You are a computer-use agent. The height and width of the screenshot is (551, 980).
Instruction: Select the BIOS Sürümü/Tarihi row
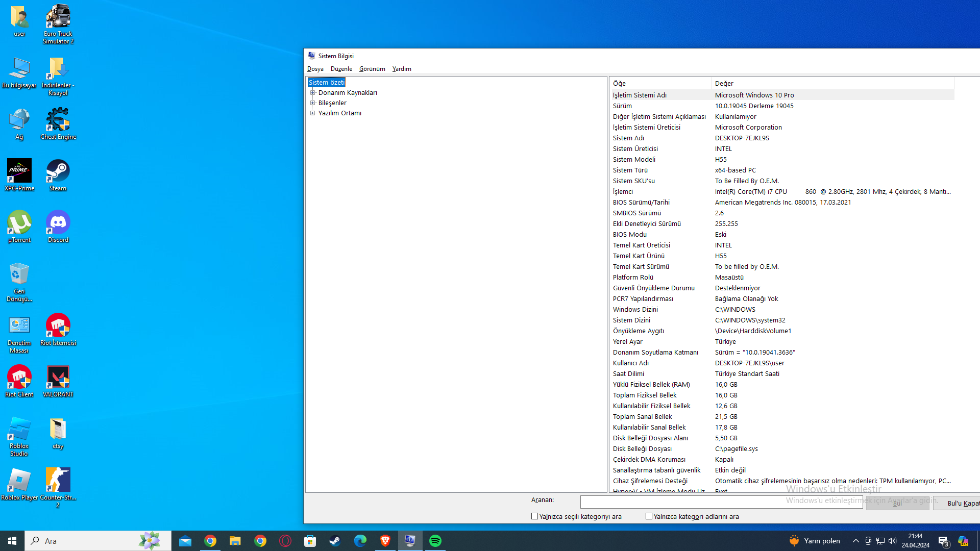click(782, 203)
